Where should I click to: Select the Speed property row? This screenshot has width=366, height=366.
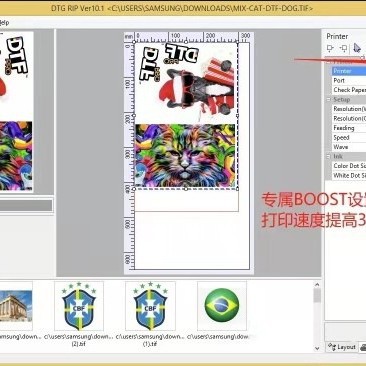pos(349,137)
